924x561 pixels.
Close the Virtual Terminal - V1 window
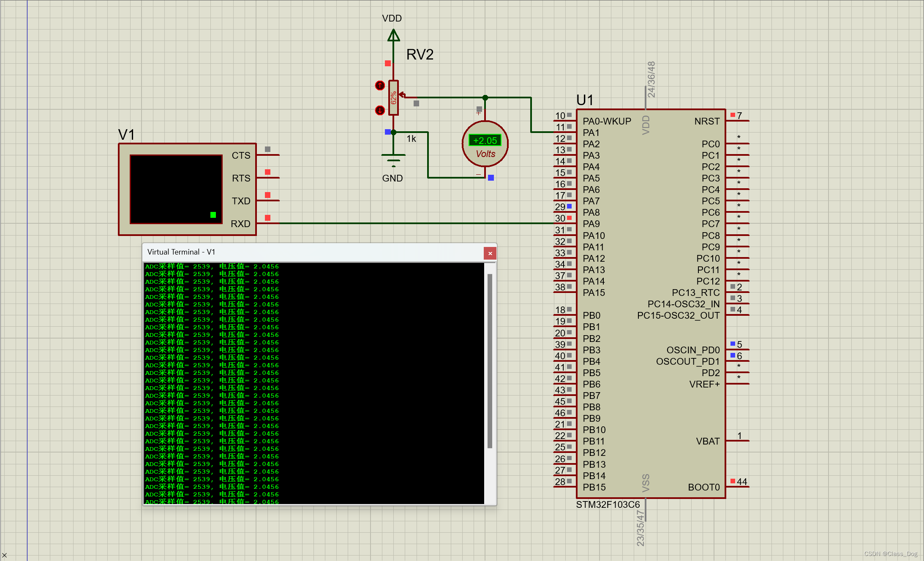click(490, 253)
